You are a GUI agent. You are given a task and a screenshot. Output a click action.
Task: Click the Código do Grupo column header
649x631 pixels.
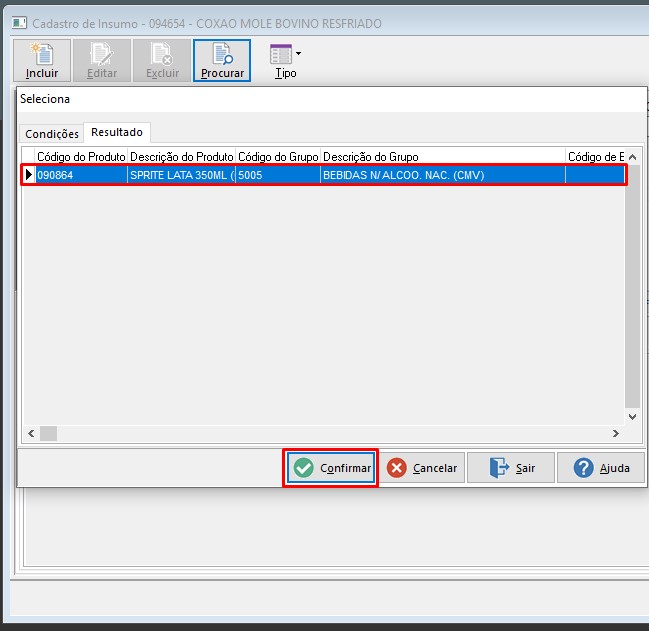click(x=278, y=157)
